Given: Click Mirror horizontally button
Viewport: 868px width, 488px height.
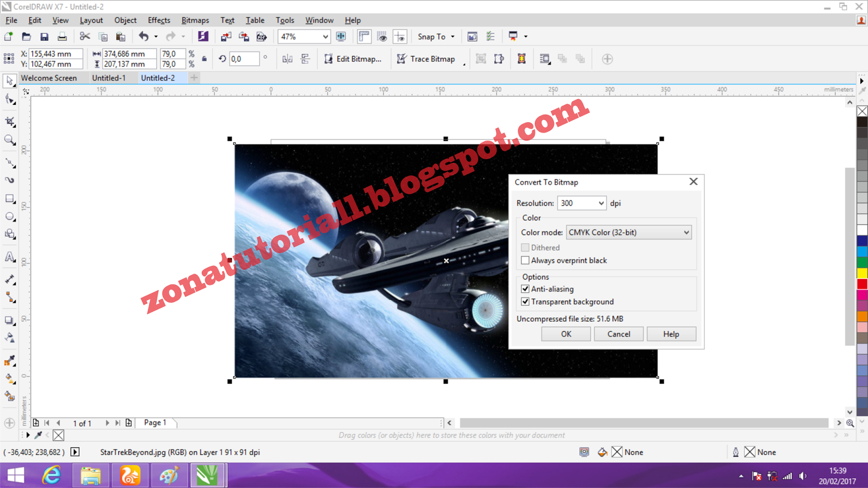Looking at the screenshot, I should 288,59.
